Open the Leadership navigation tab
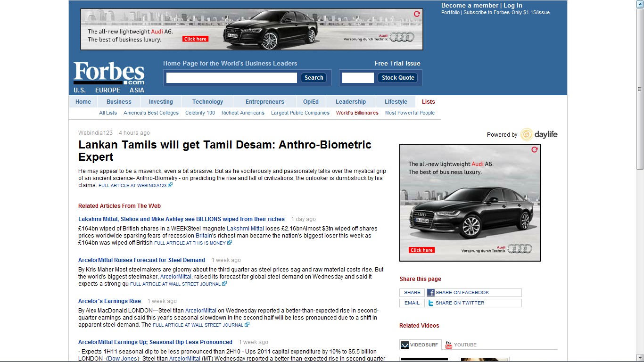 coord(350,102)
